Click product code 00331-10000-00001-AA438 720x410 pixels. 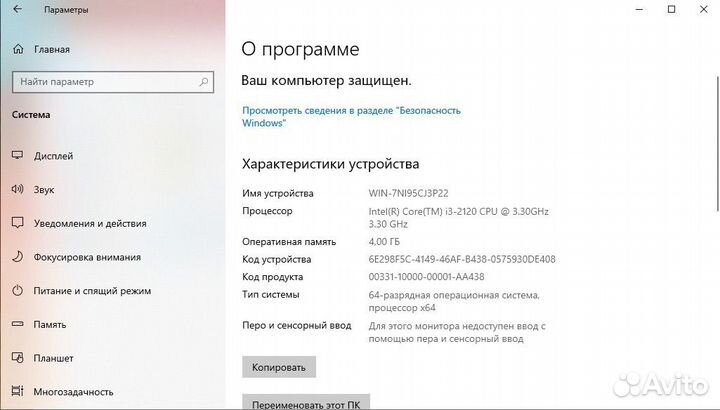tap(426, 277)
